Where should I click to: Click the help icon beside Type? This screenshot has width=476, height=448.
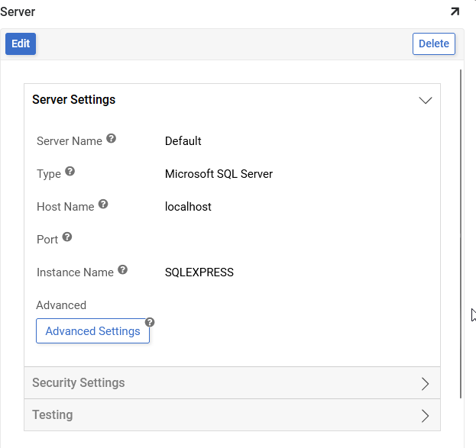(70, 172)
